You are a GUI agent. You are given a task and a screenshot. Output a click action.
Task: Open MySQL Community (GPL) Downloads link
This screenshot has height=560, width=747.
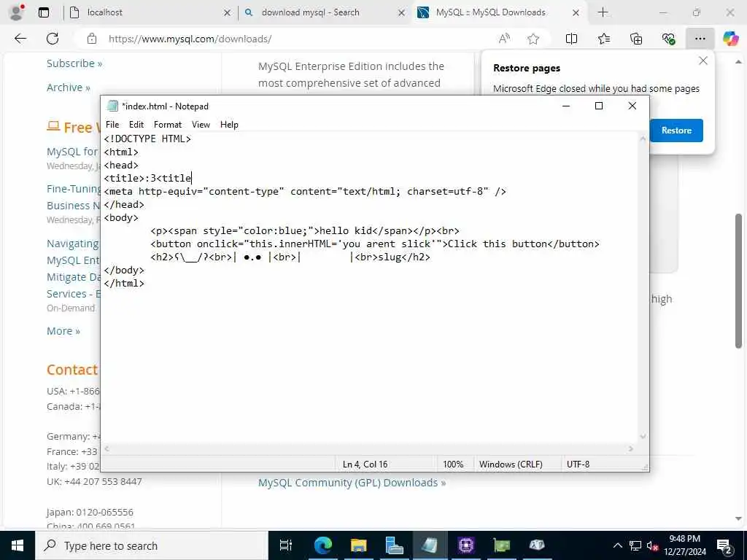tap(352, 483)
